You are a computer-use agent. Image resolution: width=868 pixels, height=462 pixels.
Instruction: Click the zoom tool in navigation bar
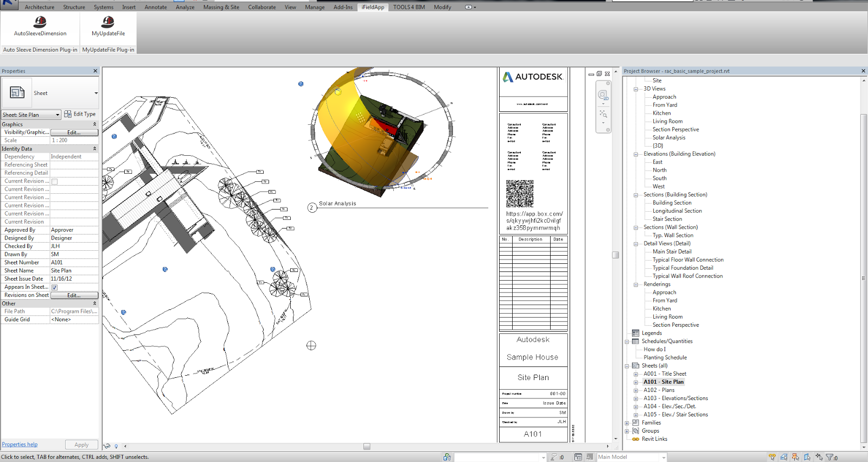pos(603,114)
